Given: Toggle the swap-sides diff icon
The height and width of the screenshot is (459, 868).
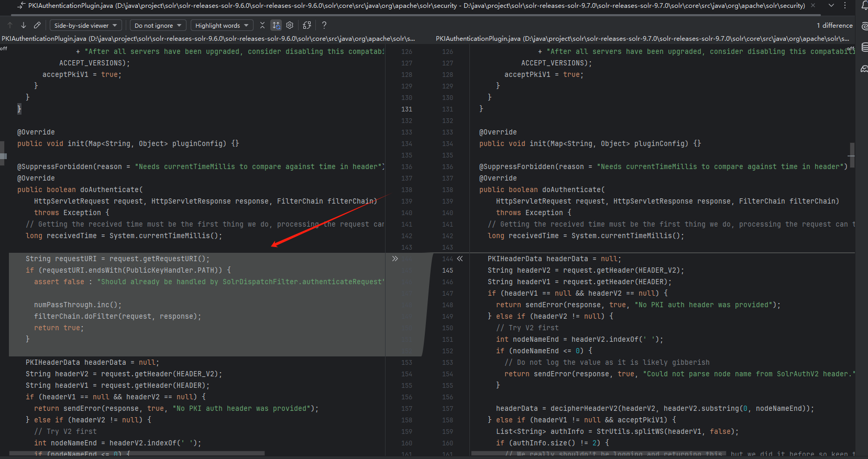Looking at the screenshot, I should [307, 25].
